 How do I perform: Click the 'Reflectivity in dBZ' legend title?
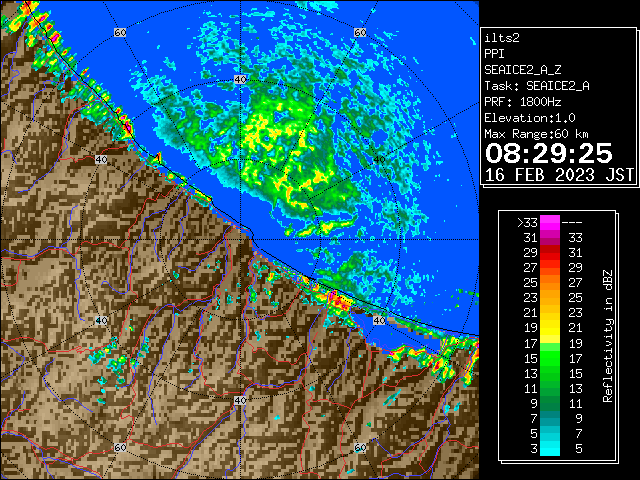608,336
